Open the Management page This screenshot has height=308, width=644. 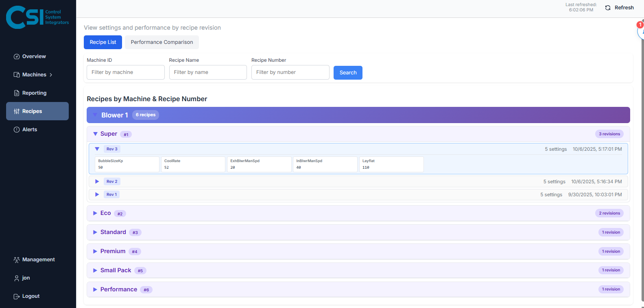[37, 260]
